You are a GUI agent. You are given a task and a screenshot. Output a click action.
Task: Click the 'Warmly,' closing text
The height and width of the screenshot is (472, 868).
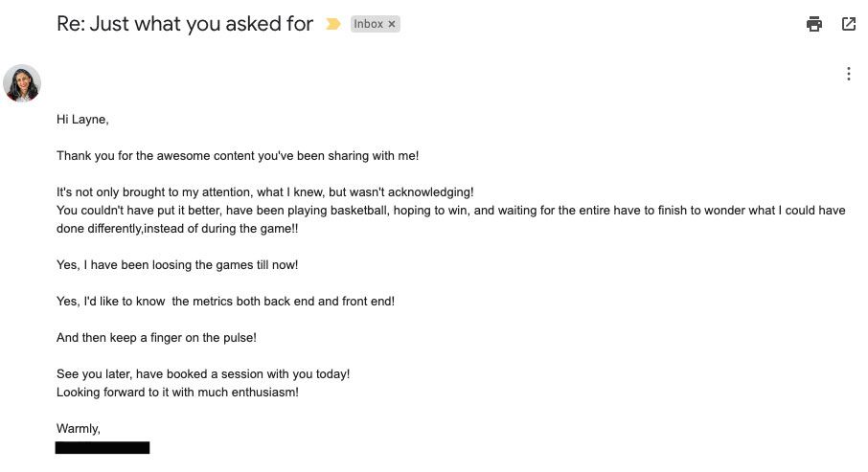78,429
